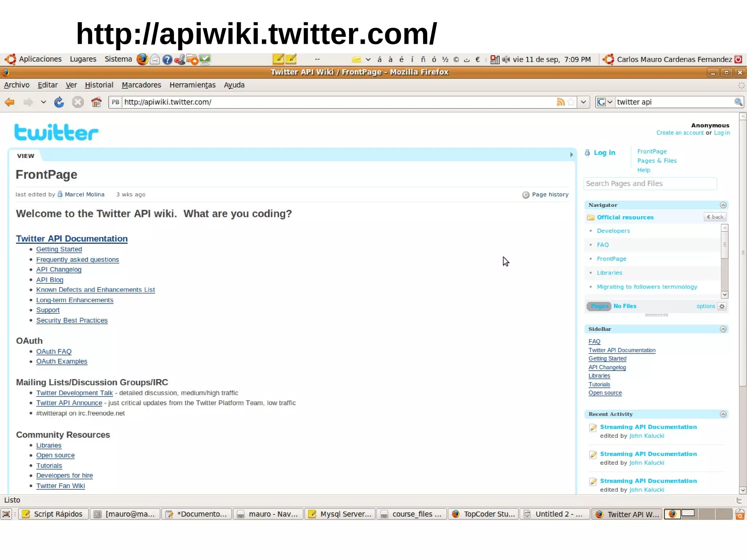This screenshot has width=747, height=560.
Task: Click the page vertical scrollbar thumb
Action: (743, 253)
